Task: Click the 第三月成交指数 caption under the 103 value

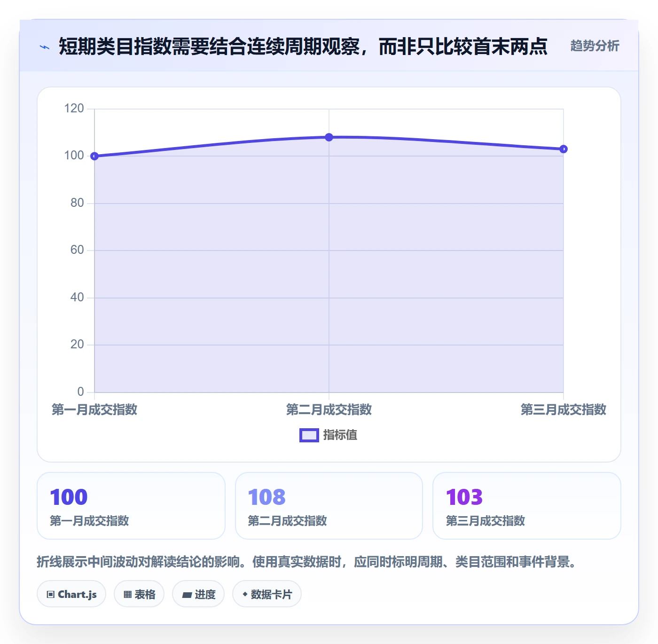Action: [485, 521]
